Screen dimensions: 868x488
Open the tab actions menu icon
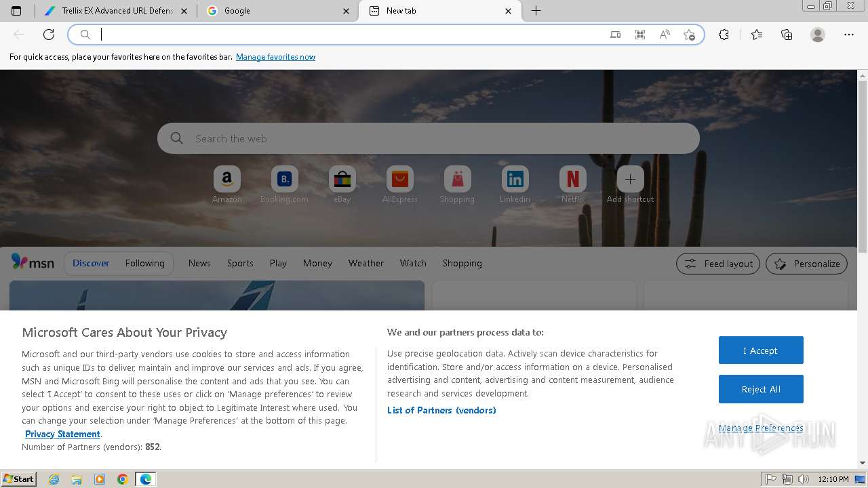(x=16, y=11)
